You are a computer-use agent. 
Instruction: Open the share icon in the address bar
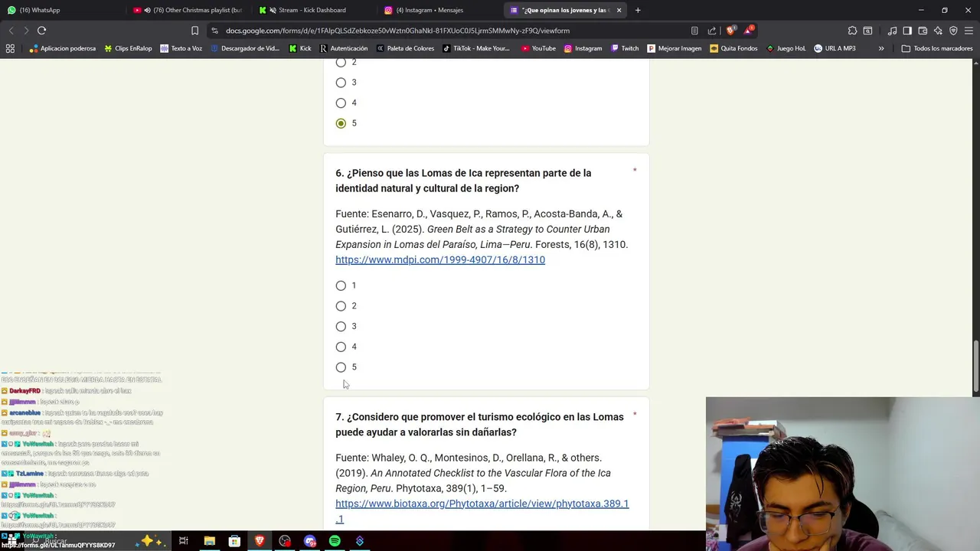[712, 31]
